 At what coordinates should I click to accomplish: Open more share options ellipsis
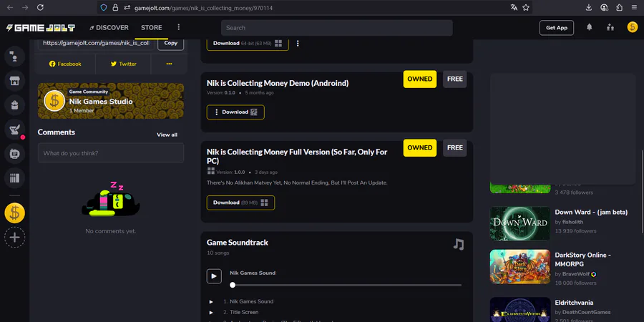pyautogui.click(x=169, y=64)
